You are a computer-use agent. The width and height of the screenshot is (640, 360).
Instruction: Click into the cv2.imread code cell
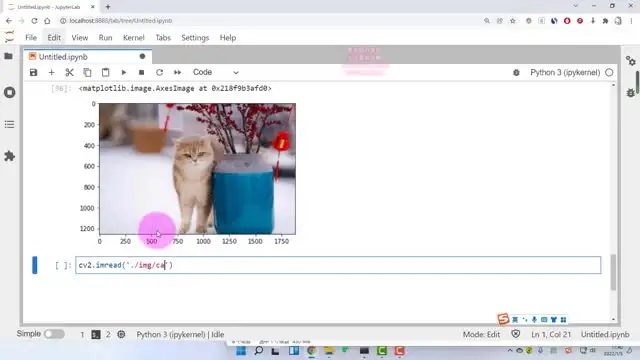point(338,265)
